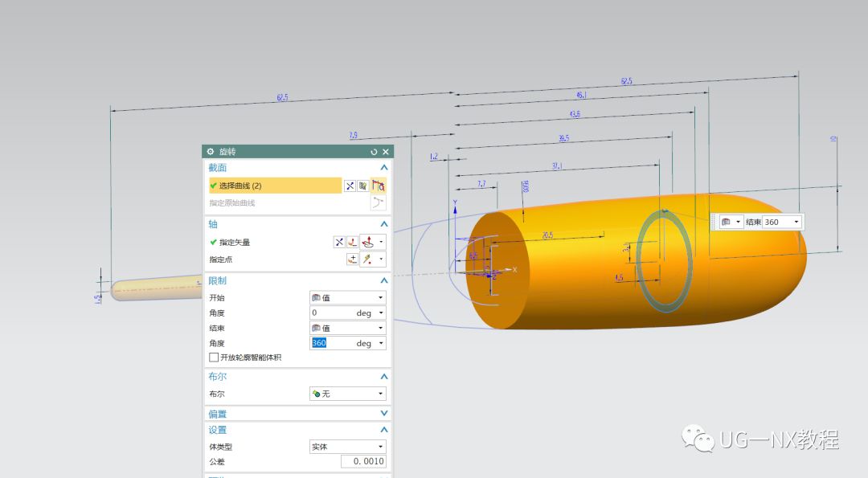This screenshot has height=478, width=868.
Task: Click the beige handle rod on the left
Action: click(x=157, y=288)
